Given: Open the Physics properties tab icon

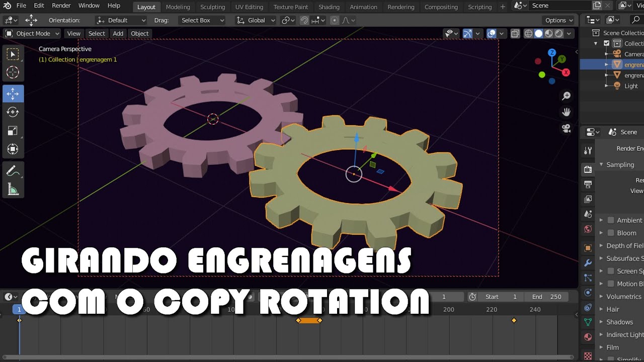Looking at the screenshot, I should [x=588, y=293].
